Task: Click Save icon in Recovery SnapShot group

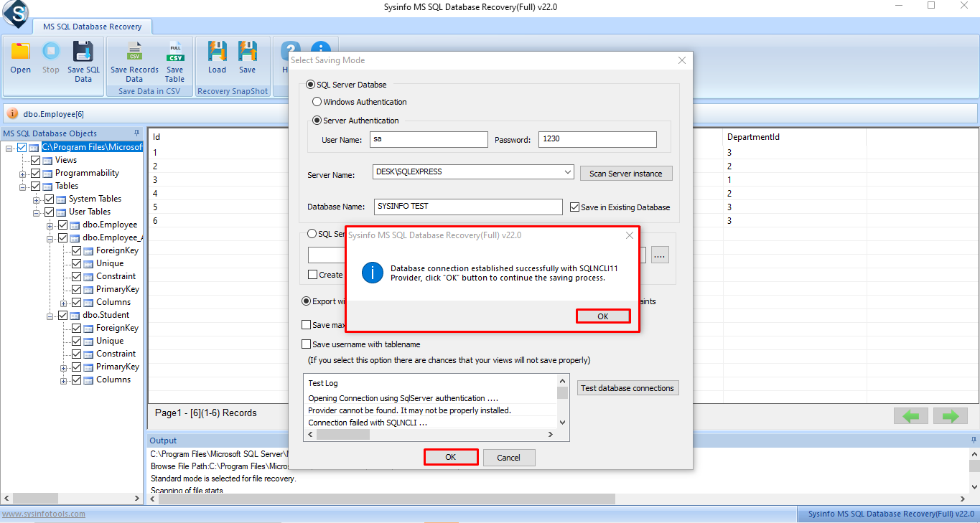Action: (x=248, y=52)
